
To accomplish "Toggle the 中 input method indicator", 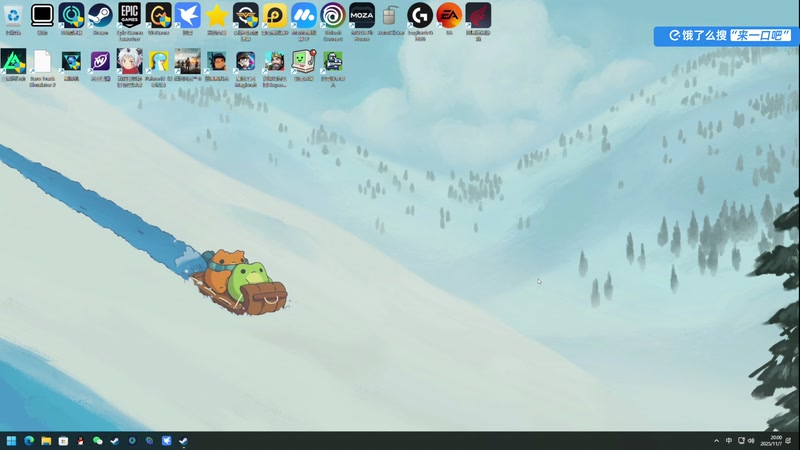I will 729,441.
